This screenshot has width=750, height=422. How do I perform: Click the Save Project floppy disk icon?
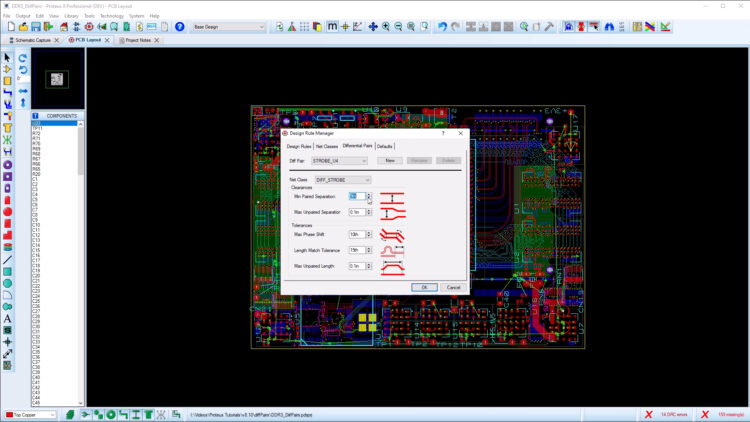[36, 27]
